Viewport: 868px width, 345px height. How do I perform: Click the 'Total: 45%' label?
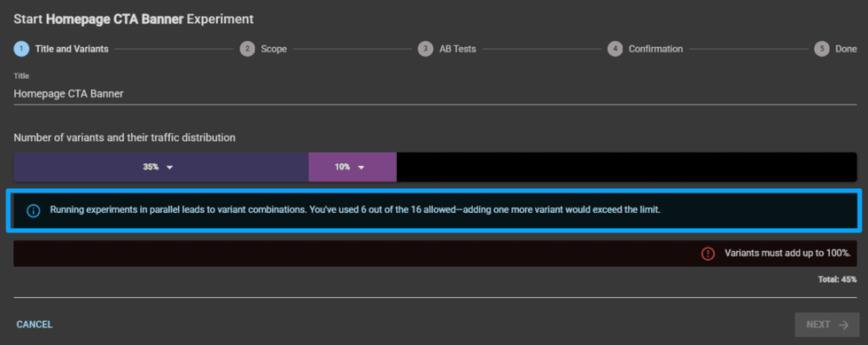(x=837, y=279)
